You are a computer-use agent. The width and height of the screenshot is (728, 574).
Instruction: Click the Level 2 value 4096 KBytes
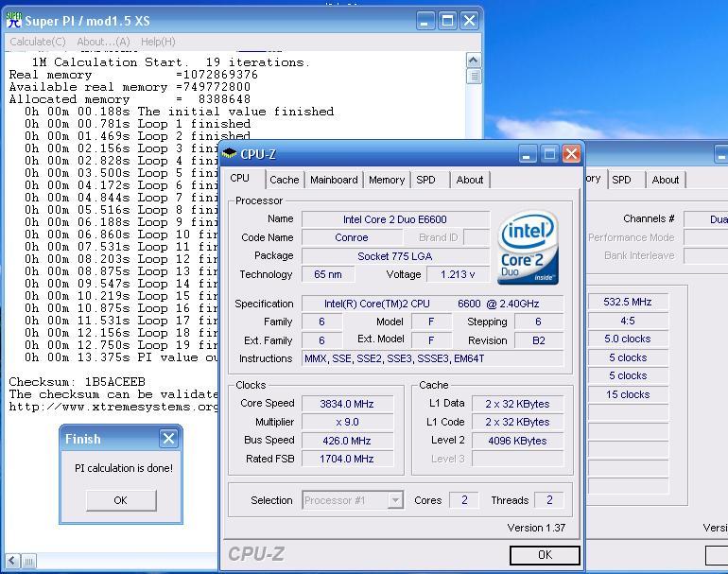[x=517, y=441]
